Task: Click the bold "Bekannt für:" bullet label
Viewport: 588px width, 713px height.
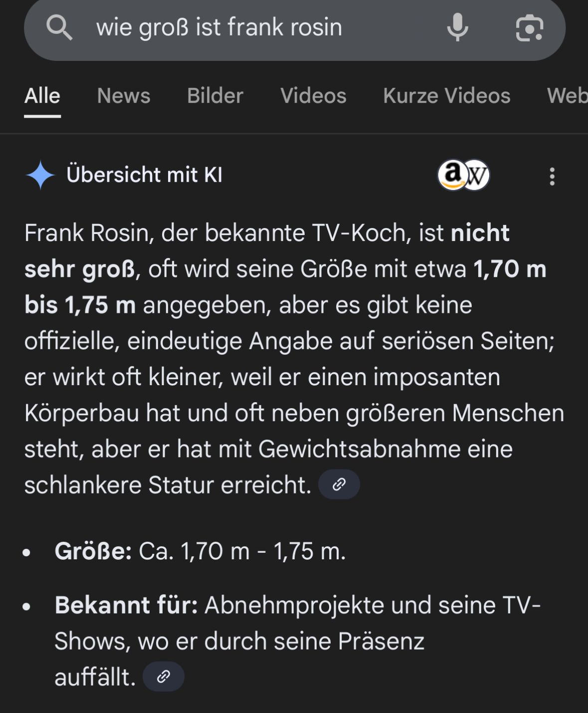Action: [x=126, y=605]
